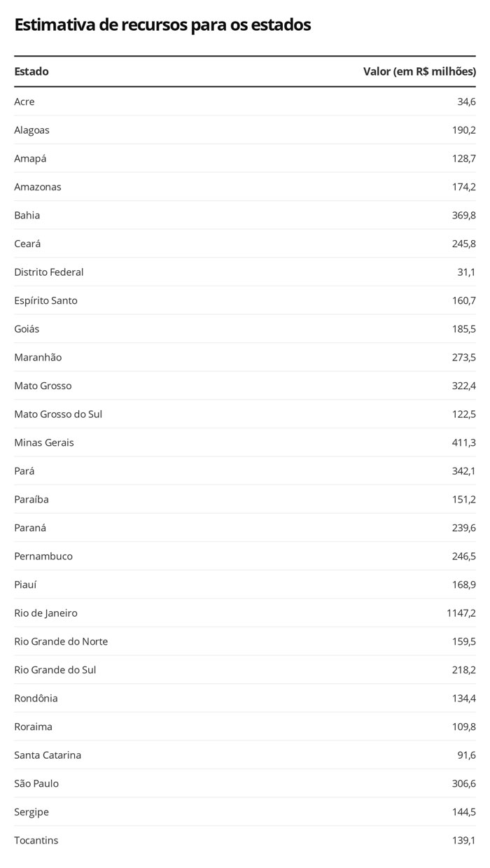Select the Alagoas state name
This screenshot has width=490, height=868.
click(x=31, y=130)
